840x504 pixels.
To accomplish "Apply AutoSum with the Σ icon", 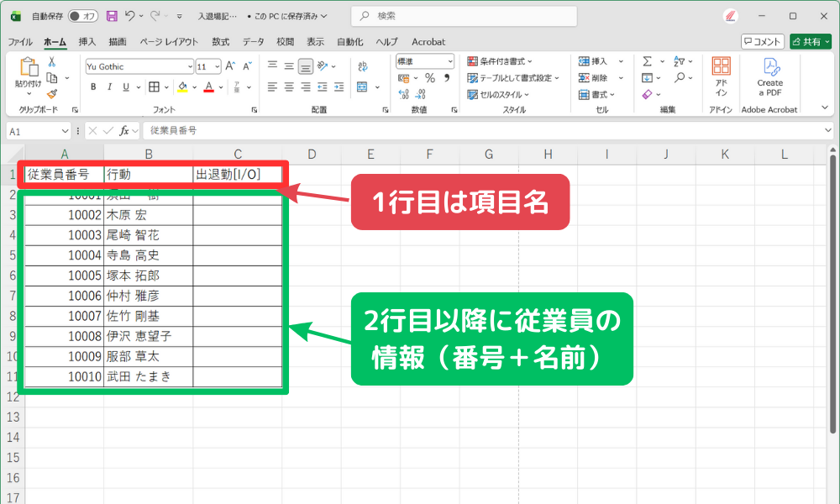I will (x=648, y=60).
